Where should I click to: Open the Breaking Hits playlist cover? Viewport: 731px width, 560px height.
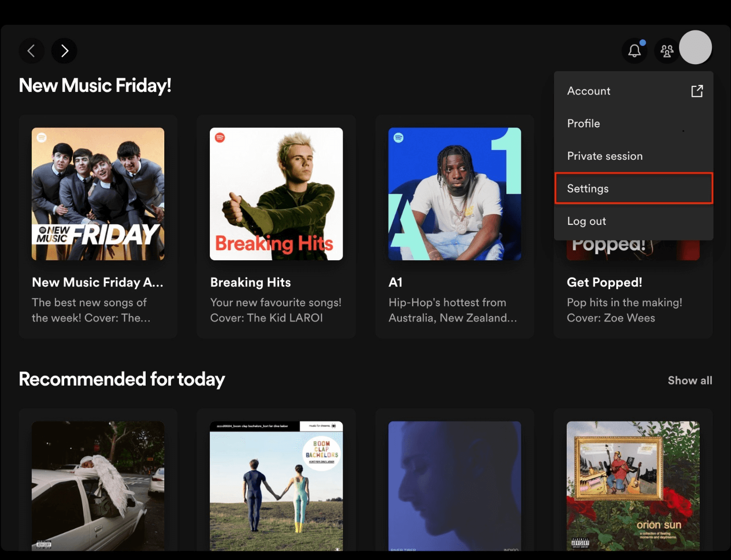(x=277, y=194)
